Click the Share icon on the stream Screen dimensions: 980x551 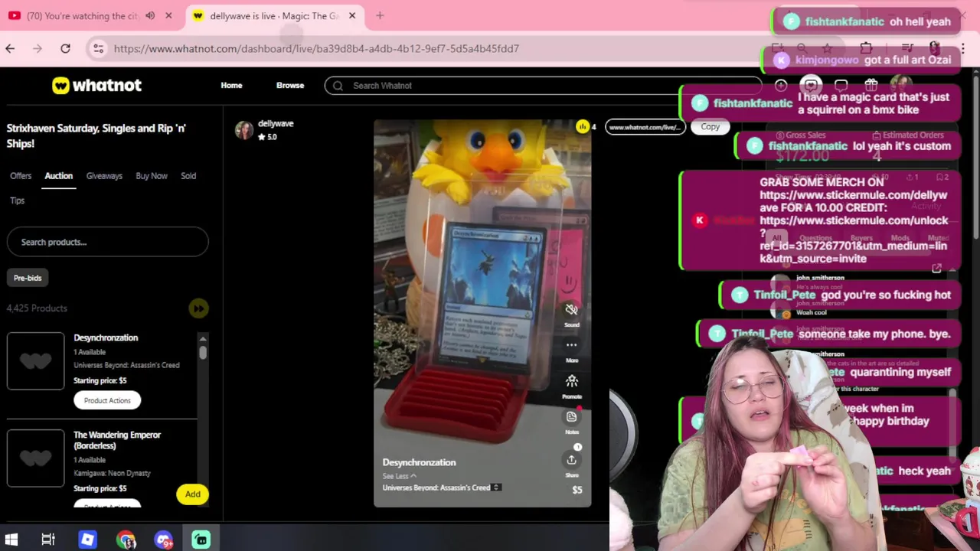coord(571,460)
